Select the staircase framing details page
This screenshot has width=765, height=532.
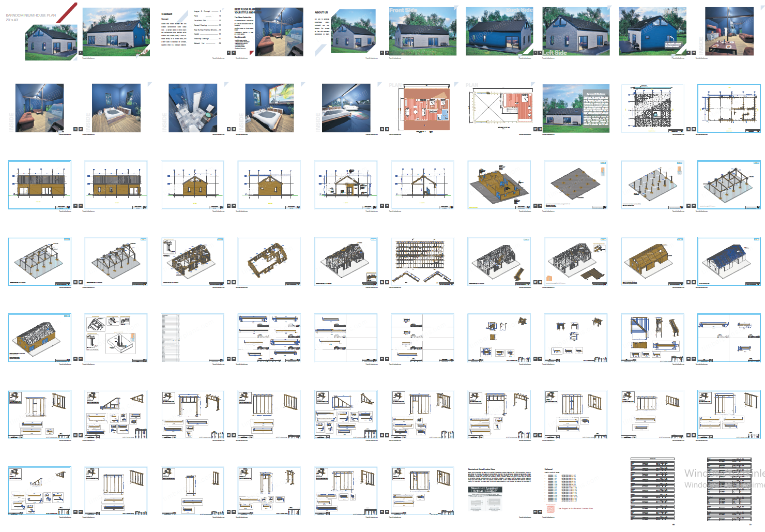(x=652, y=338)
